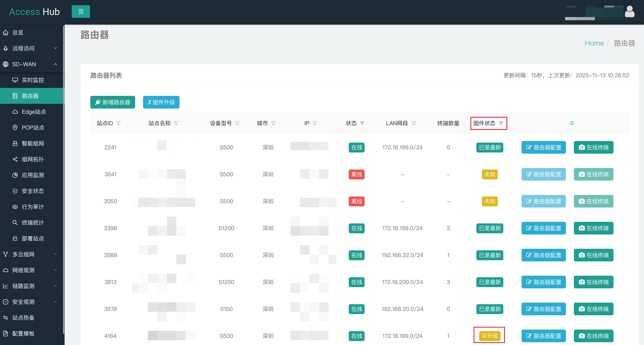The height and width of the screenshot is (345, 644).
Task: Open 在线终端 for site 3588
Action: [x=594, y=255]
